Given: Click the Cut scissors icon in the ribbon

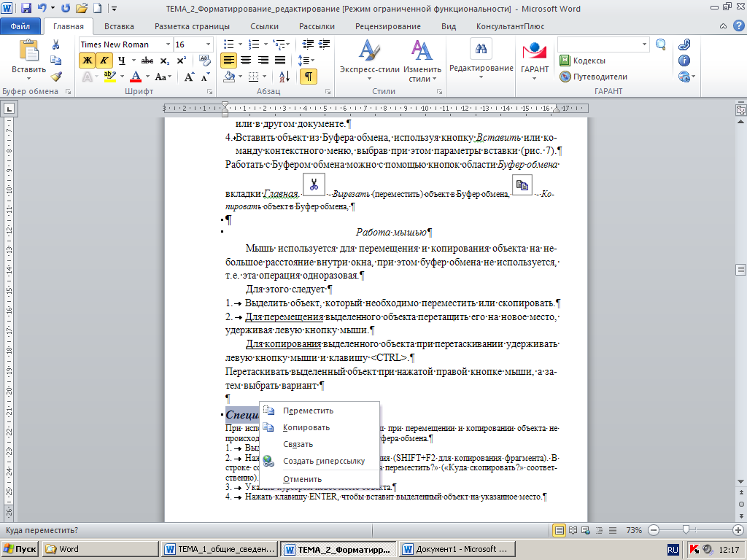Looking at the screenshot, I should pos(55,44).
